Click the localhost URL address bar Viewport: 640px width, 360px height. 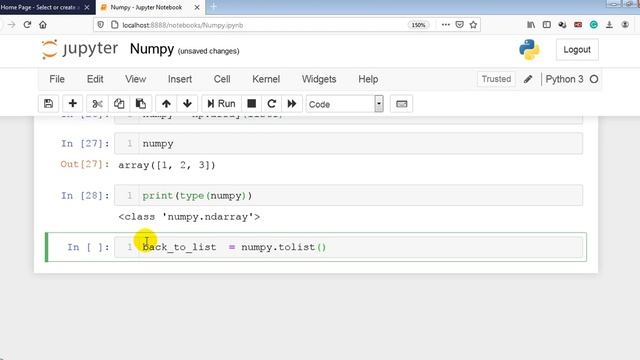[261, 25]
